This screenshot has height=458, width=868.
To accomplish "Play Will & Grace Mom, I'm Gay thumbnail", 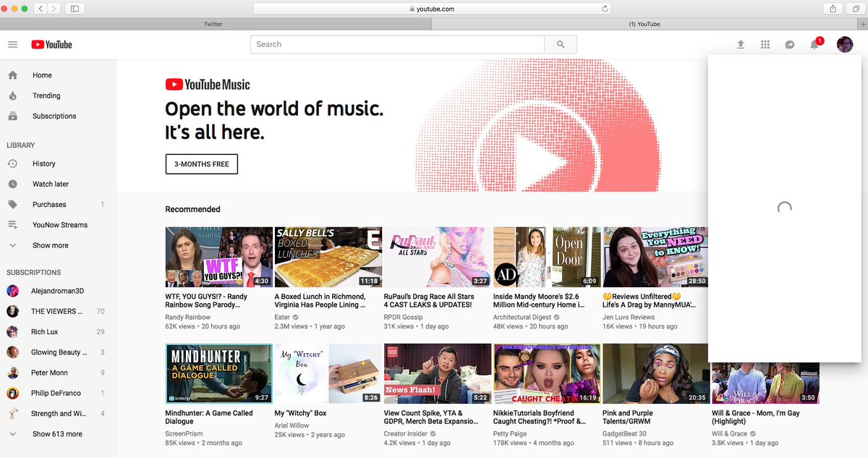I will (765, 383).
